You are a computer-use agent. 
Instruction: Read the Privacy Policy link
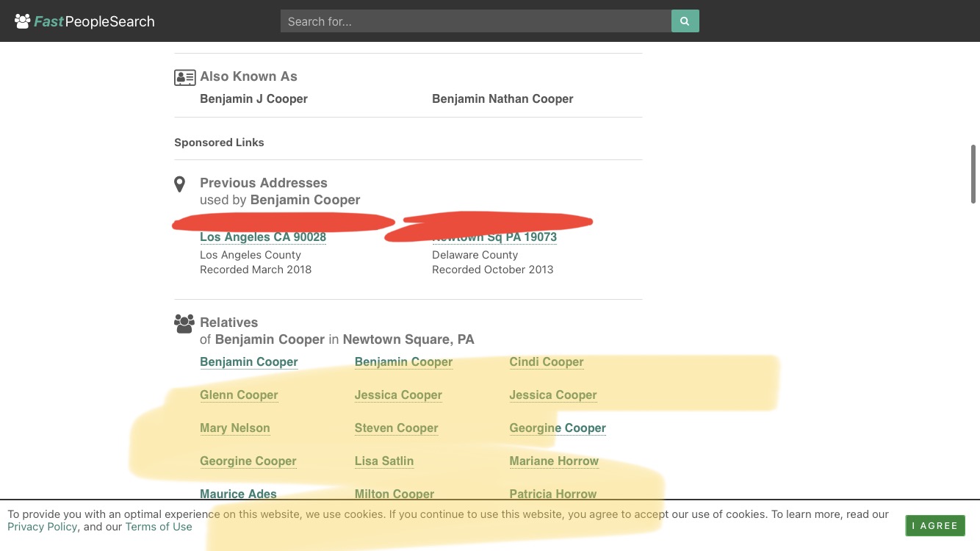[x=42, y=527]
